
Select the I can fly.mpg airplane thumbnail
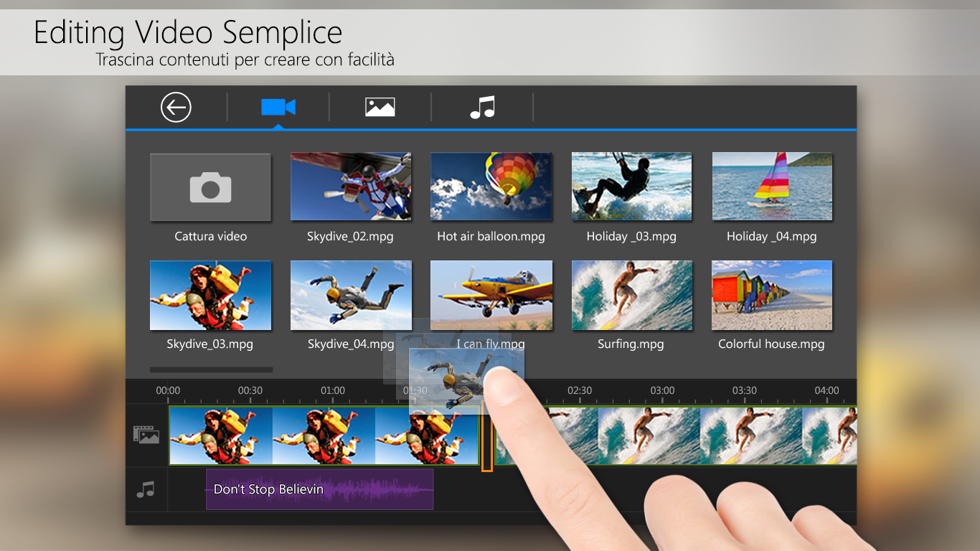491,295
